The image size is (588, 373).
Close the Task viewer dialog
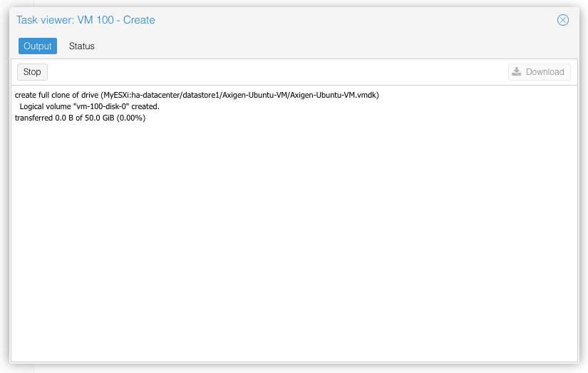pos(562,20)
